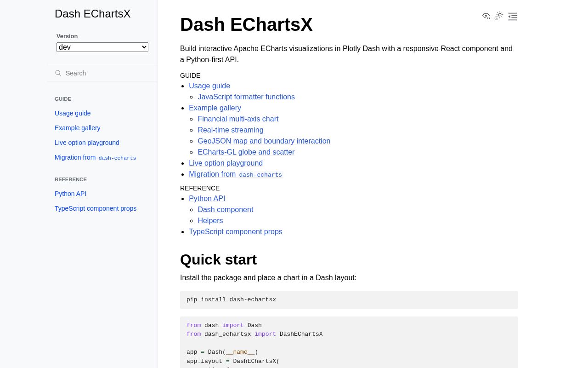Screen dimensions: 588x368
Task: Click the 'from dash import Dash' code line
Action: click(x=224, y=326)
